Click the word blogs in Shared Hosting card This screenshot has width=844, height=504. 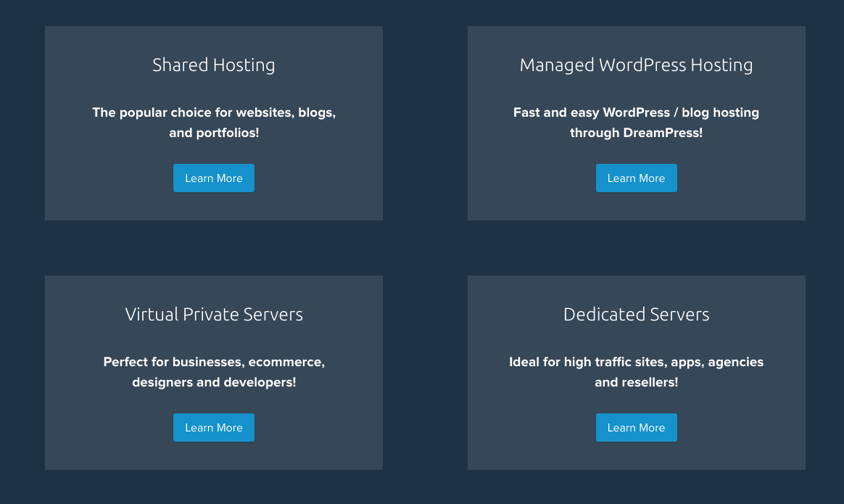coord(316,113)
